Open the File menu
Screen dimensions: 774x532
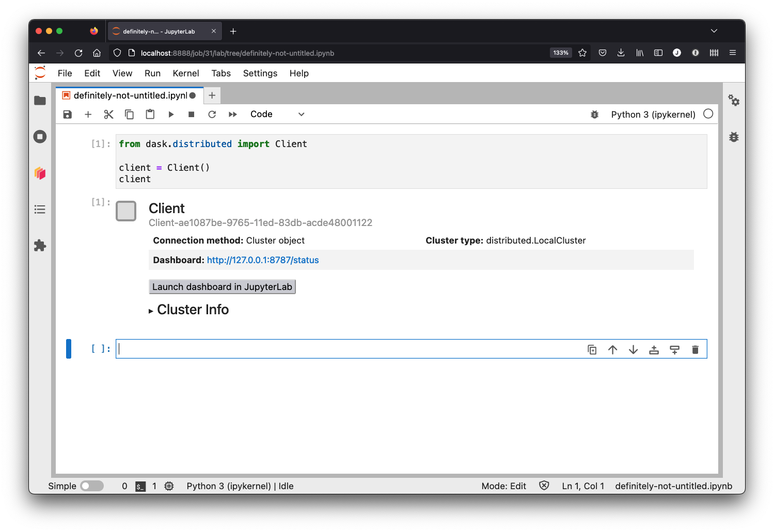tap(65, 73)
